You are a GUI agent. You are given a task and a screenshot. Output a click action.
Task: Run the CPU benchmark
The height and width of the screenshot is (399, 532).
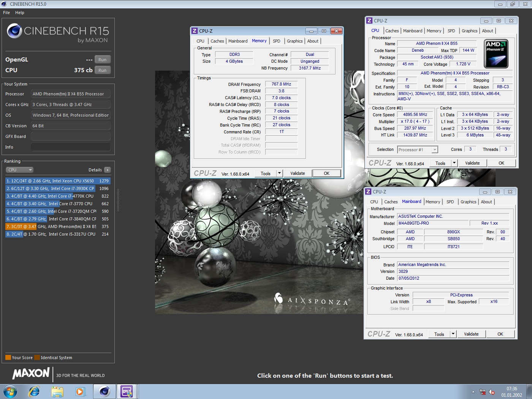[x=103, y=70]
